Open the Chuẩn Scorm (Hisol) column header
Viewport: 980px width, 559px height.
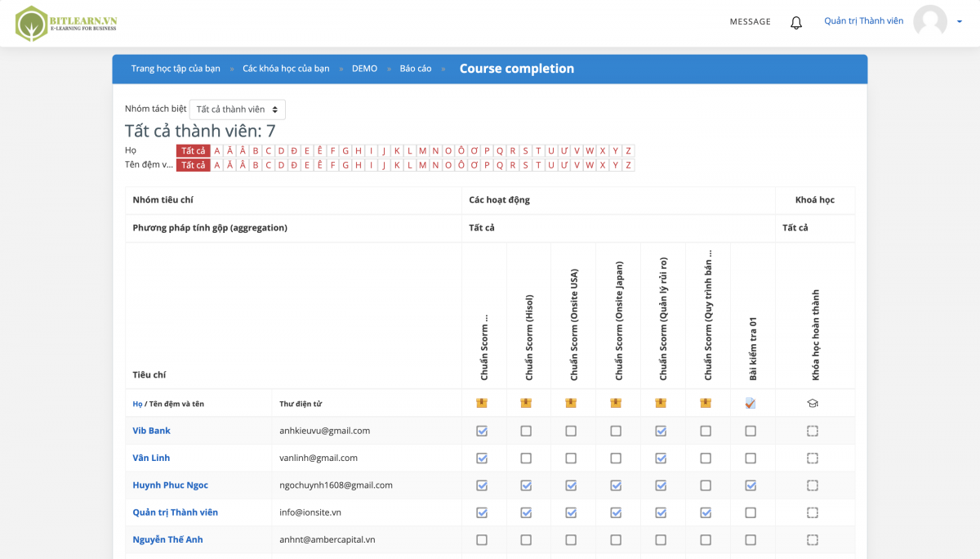click(x=528, y=338)
